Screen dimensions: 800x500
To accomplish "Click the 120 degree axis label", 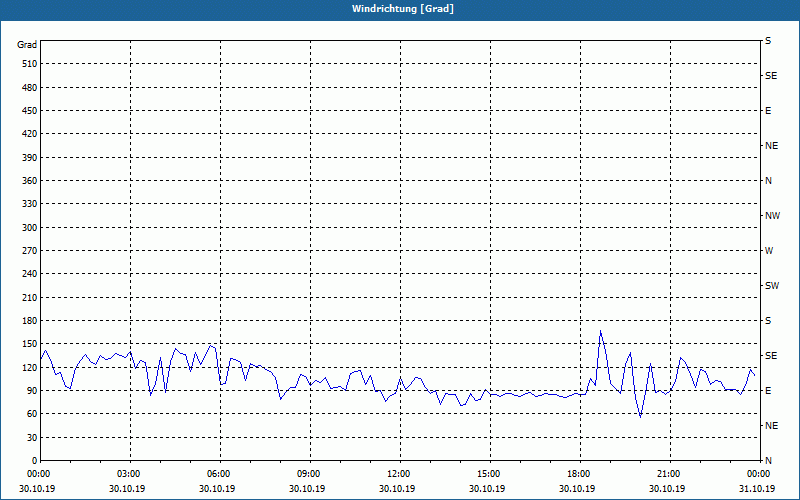I will tap(29, 367).
